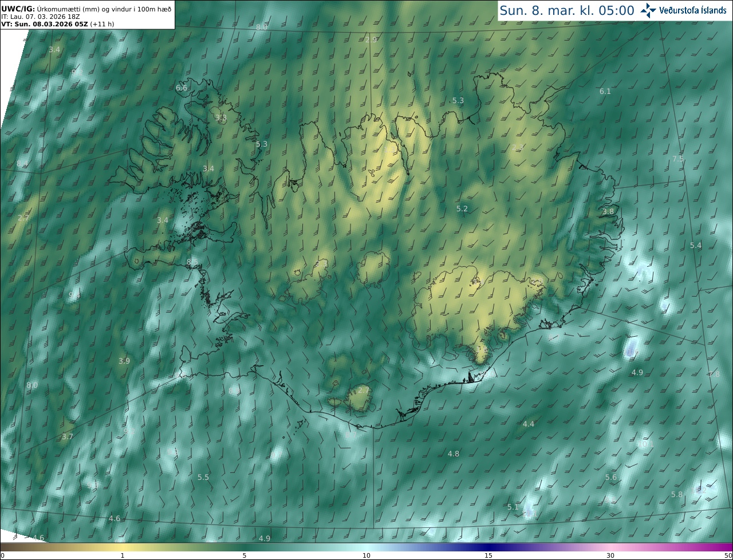Click the map value '10.1'
The image size is (733, 560).
[x=646, y=444]
